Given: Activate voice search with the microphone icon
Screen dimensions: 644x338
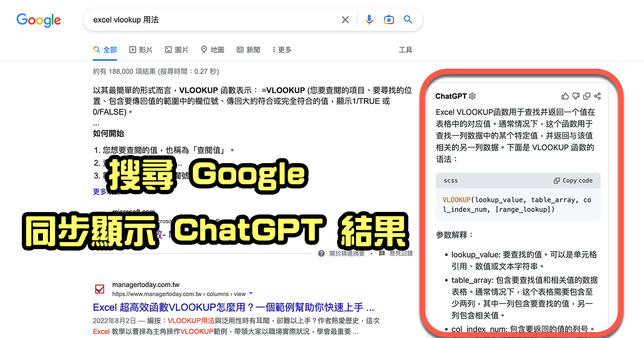Looking at the screenshot, I should 369,19.
